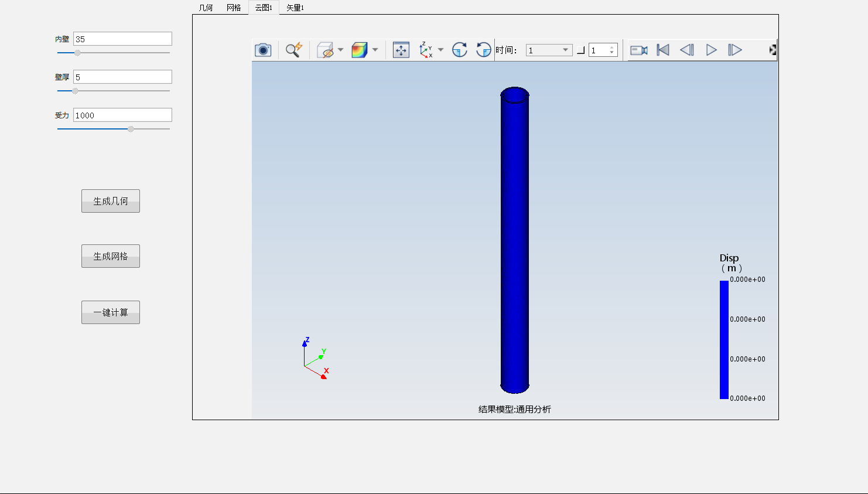Click the XYZ coordinate triad
This screenshot has height=494, width=868.
pyautogui.click(x=315, y=359)
